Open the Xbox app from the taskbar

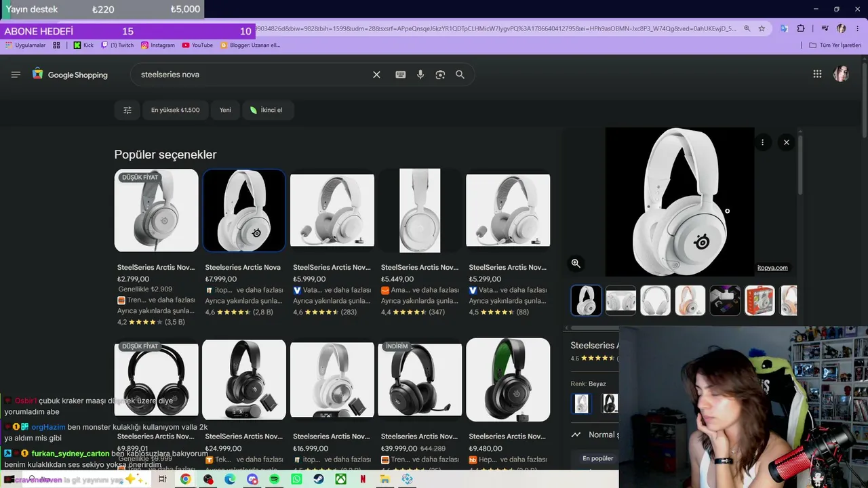point(340,479)
